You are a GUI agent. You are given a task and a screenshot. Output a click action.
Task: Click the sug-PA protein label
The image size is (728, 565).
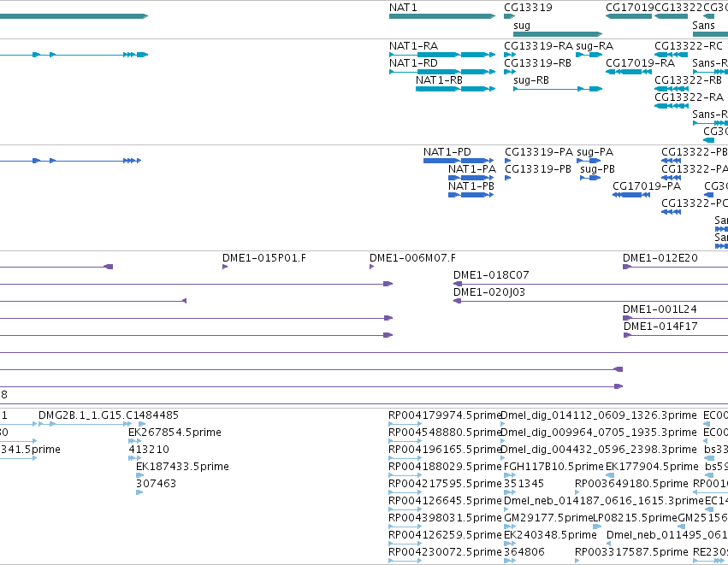click(595, 152)
